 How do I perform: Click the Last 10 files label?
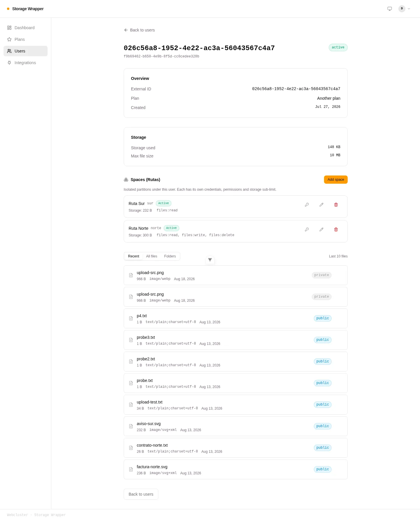[x=338, y=256]
